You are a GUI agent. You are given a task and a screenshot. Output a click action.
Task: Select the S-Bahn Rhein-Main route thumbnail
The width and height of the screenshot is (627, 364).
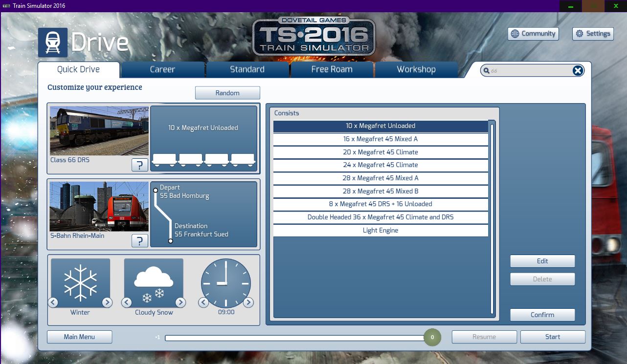click(99, 206)
